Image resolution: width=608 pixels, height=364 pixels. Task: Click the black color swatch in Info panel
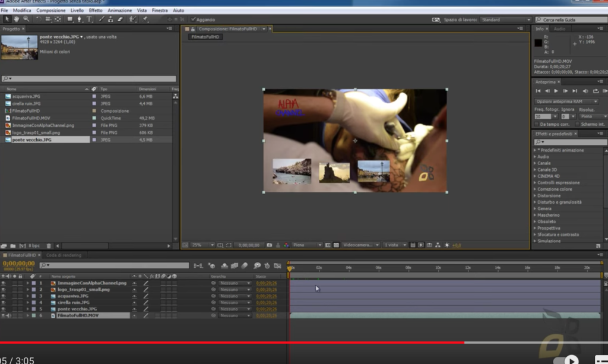(538, 43)
